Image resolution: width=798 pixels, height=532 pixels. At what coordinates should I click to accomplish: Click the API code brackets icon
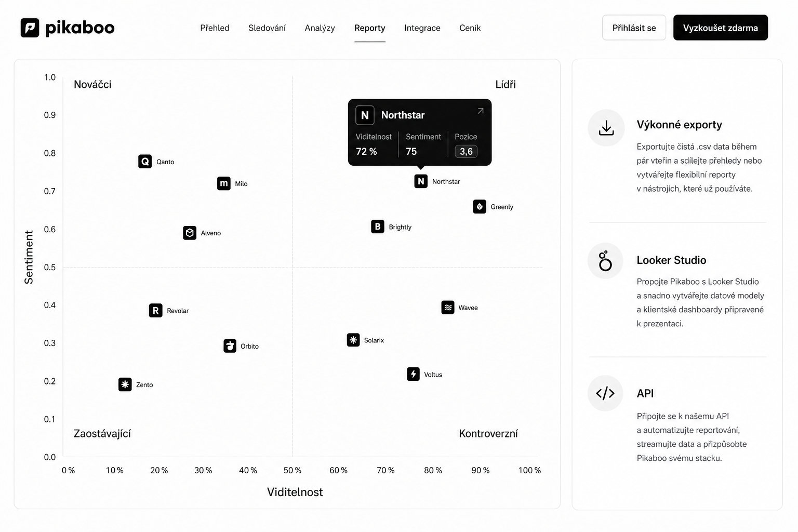(x=605, y=393)
